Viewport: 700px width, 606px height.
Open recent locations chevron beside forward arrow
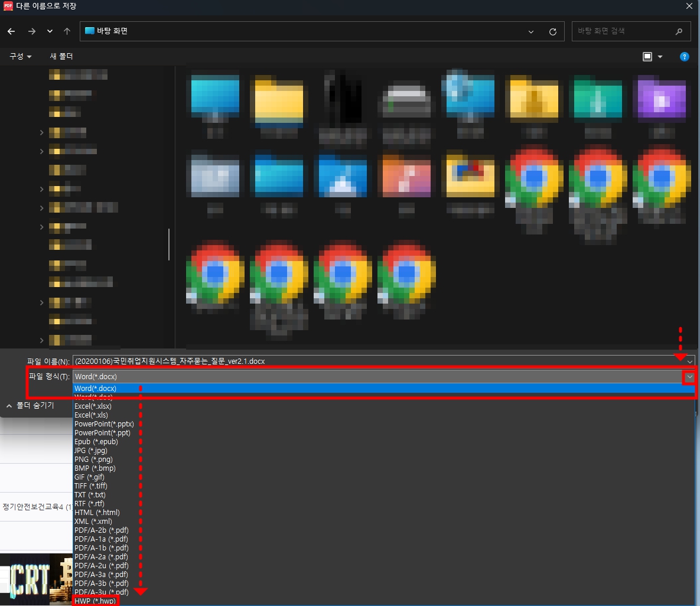[50, 31]
